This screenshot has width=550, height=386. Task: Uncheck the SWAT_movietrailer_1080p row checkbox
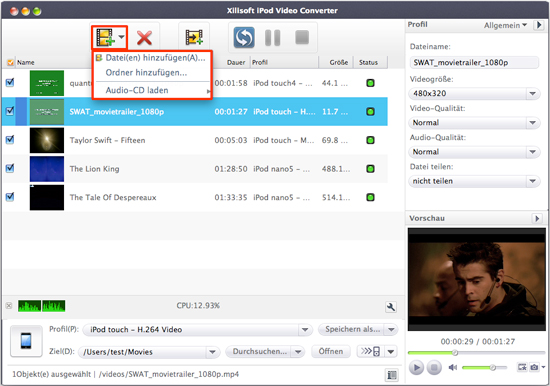[10, 111]
